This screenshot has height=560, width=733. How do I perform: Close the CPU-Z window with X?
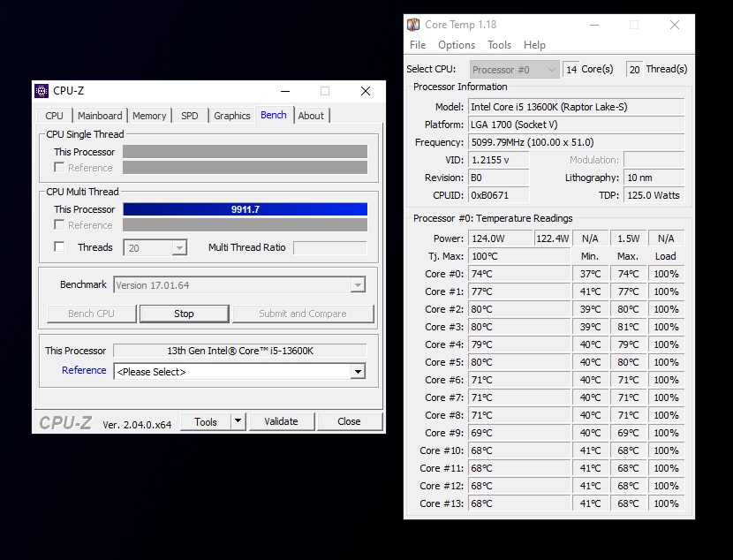click(x=366, y=91)
